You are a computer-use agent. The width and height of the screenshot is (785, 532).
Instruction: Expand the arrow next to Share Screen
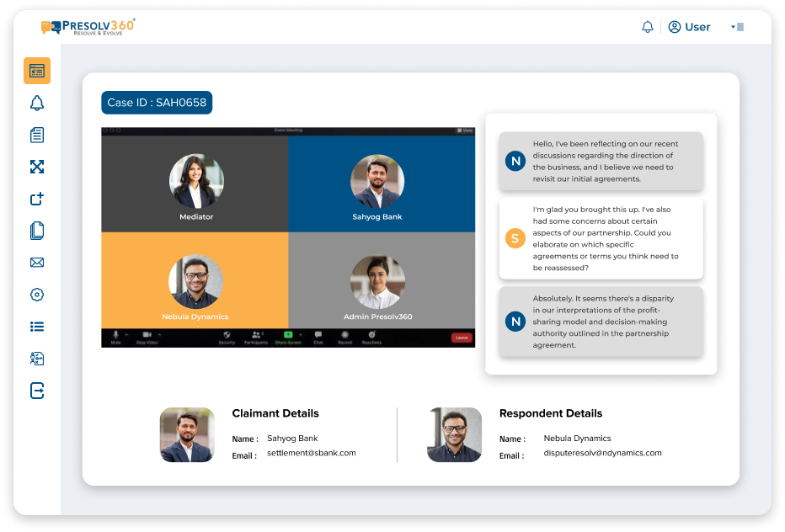tap(301, 334)
